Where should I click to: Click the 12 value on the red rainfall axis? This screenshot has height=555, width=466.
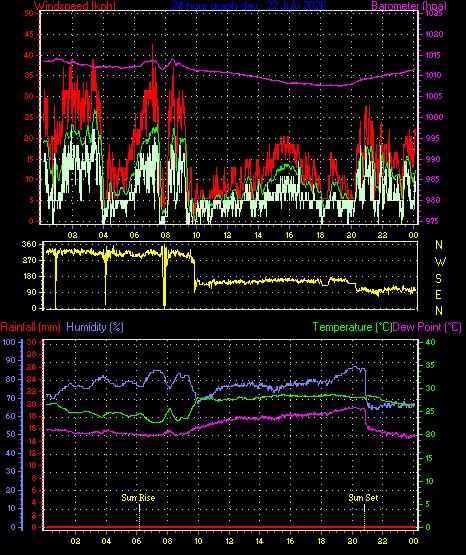[32, 453]
